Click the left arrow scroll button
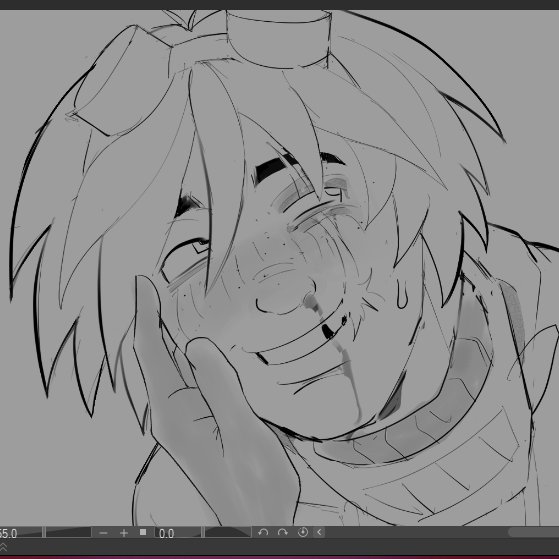Screen dimensions: 559x559 [319, 532]
